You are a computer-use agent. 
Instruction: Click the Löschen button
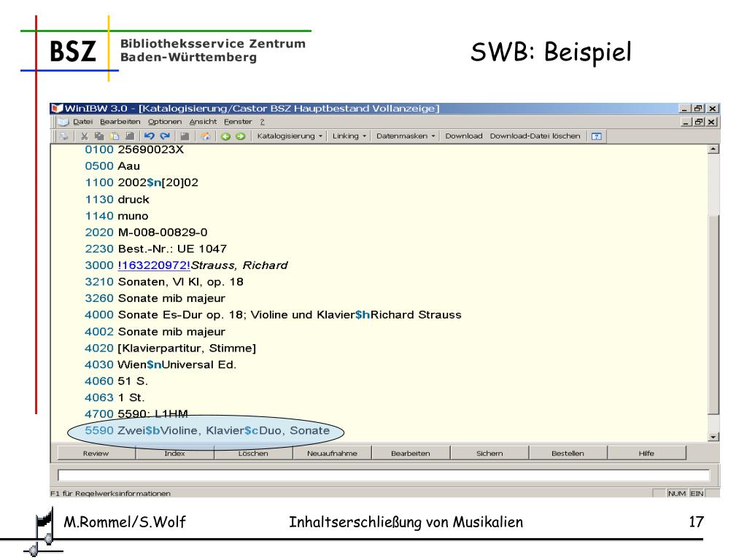click(x=253, y=454)
